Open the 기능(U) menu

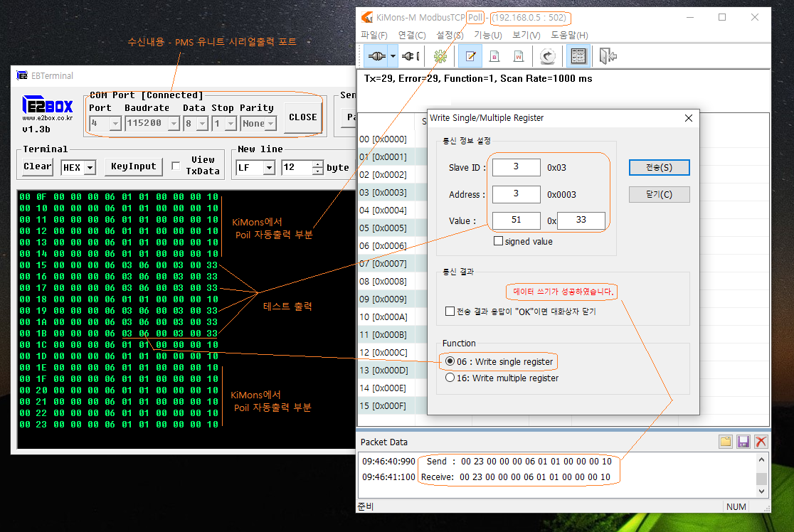pos(487,35)
